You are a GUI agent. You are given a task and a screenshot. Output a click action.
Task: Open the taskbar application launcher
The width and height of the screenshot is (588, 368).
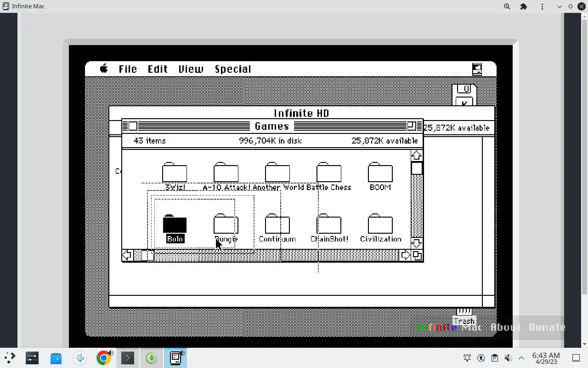pyautogui.click(x=10, y=358)
